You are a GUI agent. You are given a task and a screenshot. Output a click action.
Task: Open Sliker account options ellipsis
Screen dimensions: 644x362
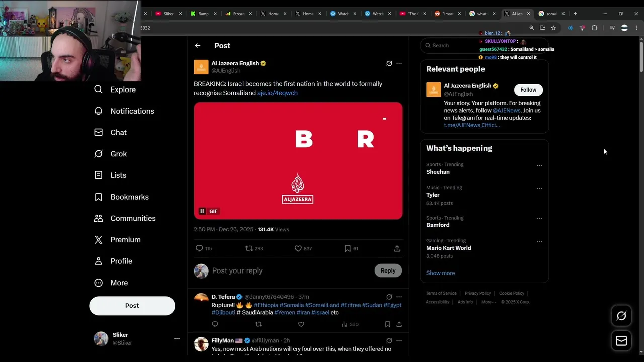tap(177, 339)
